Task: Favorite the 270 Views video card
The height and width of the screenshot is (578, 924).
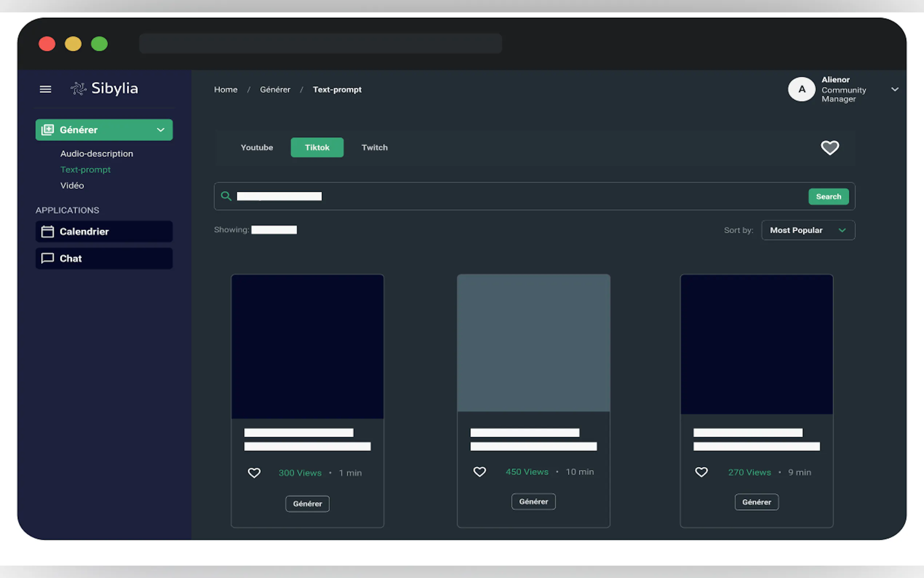Action: (701, 472)
